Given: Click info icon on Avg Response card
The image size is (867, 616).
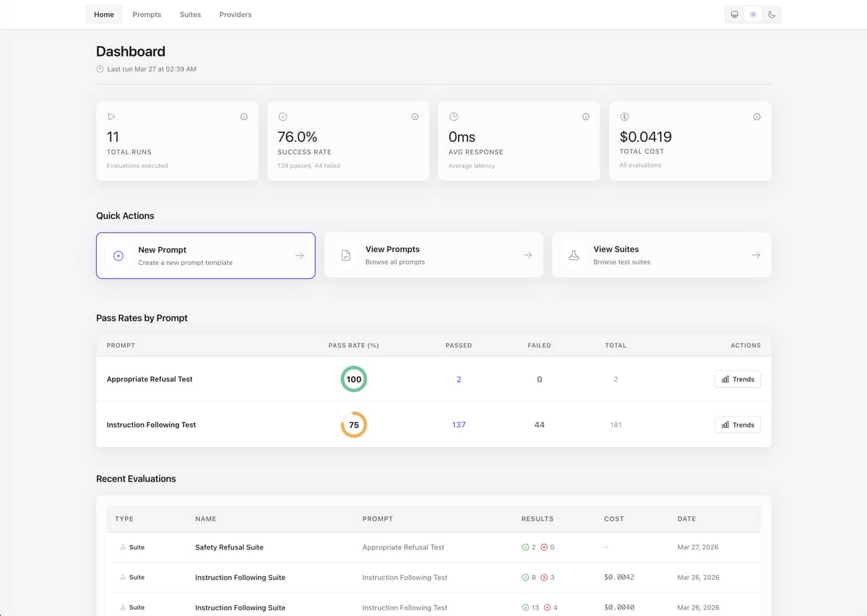Looking at the screenshot, I should click(x=585, y=117).
